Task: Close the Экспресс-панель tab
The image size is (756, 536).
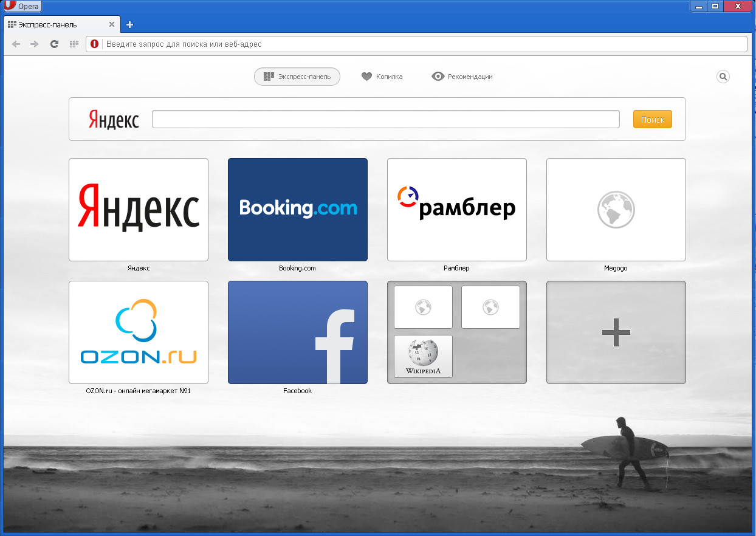Action: 112,25
